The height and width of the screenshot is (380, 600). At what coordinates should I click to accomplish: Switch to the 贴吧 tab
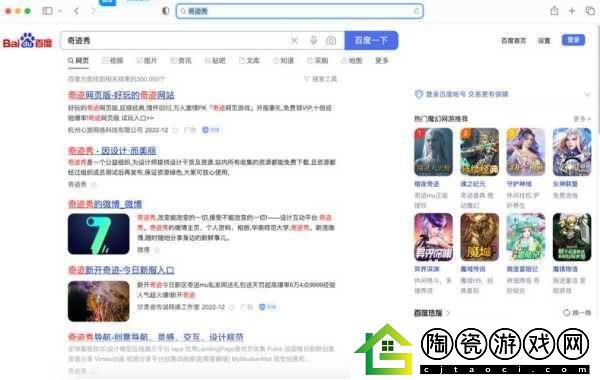coord(215,60)
